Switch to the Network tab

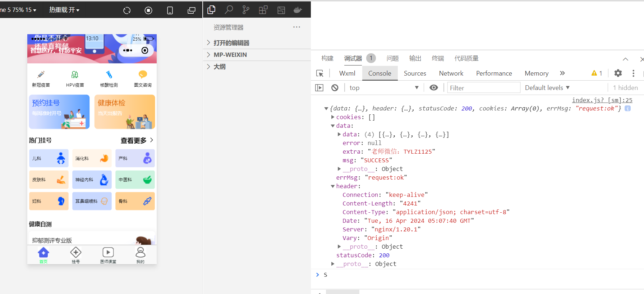(x=451, y=73)
